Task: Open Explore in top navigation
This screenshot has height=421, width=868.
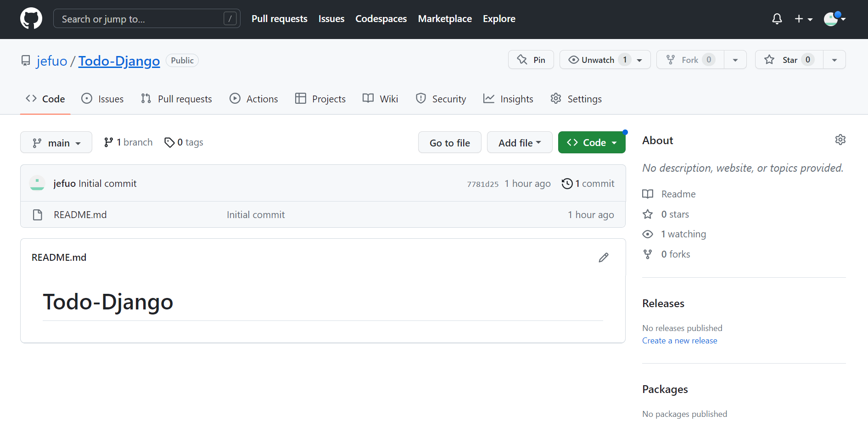Action: [499, 19]
